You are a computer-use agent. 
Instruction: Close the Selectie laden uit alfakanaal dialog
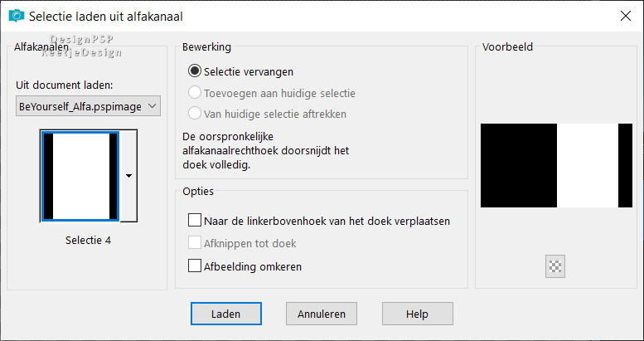pos(624,15)
